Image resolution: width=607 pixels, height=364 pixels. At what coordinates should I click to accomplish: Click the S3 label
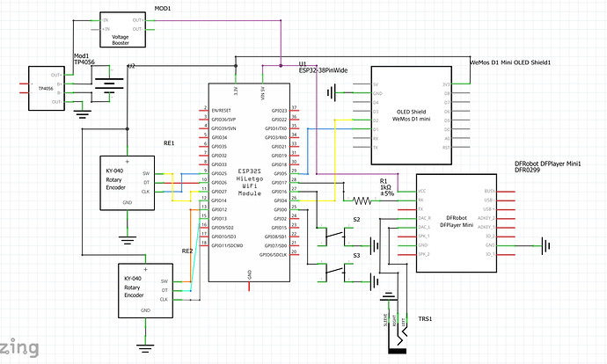point(356,255)
